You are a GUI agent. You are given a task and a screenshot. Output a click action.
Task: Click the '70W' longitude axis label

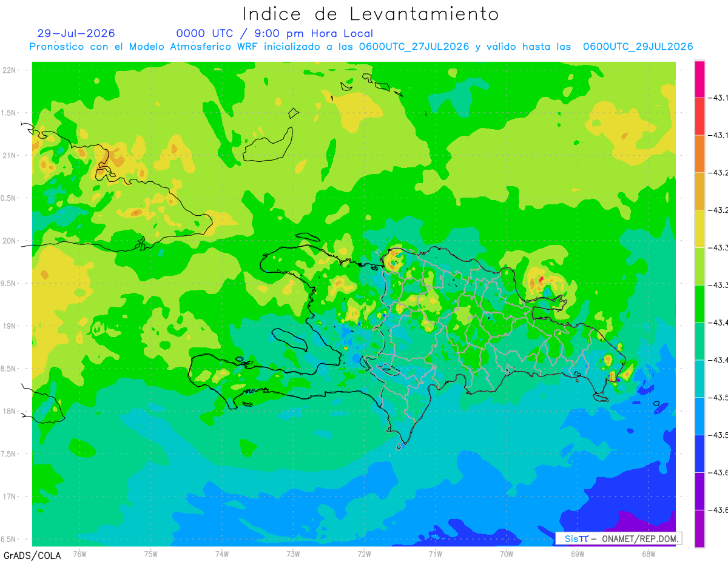[507, 554]
